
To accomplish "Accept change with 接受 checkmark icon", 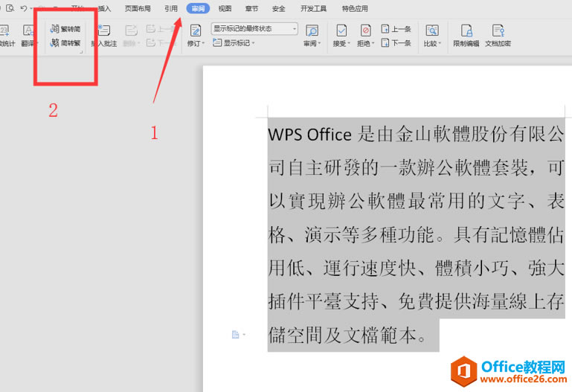I will (x=341, y=30).
